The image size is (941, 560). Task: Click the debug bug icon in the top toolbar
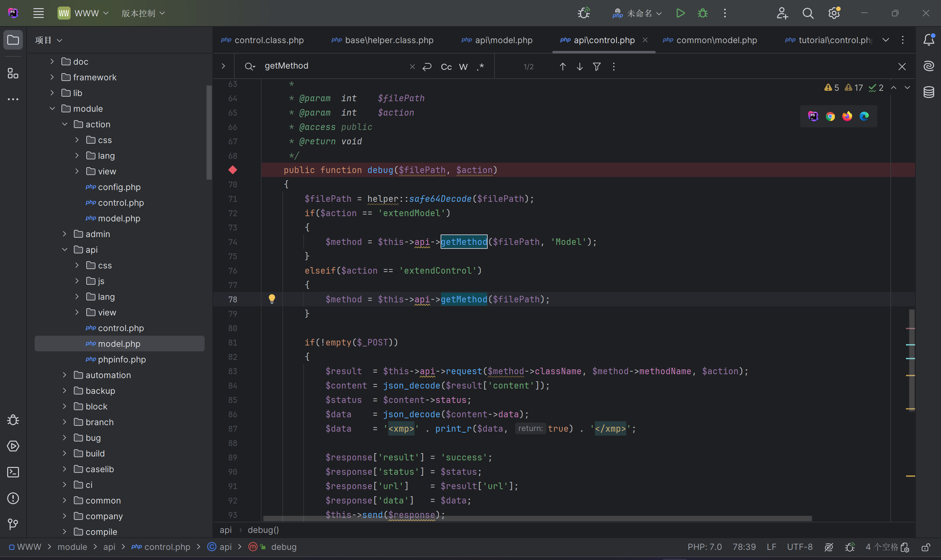pos(702,13)
